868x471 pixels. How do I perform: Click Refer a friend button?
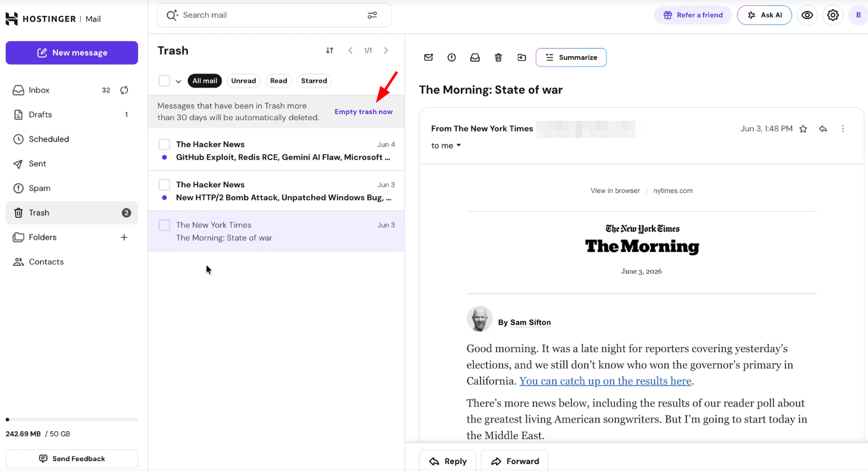[x=693, y=15]
